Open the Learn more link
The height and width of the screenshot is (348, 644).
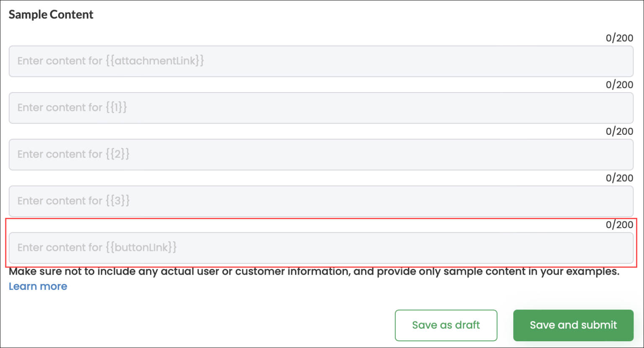click(x=38, y=286)
